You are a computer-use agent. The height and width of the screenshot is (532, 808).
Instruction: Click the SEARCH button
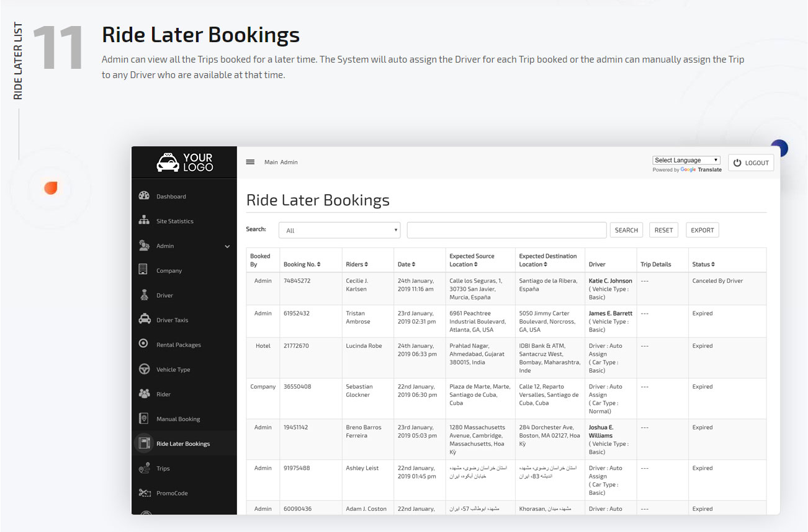click(x=626, y=229)
